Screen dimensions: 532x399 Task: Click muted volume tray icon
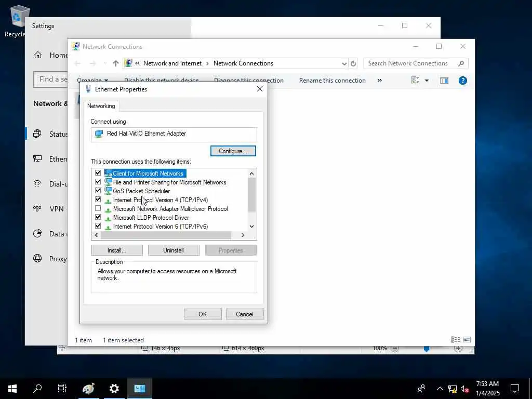coord(464,389)
